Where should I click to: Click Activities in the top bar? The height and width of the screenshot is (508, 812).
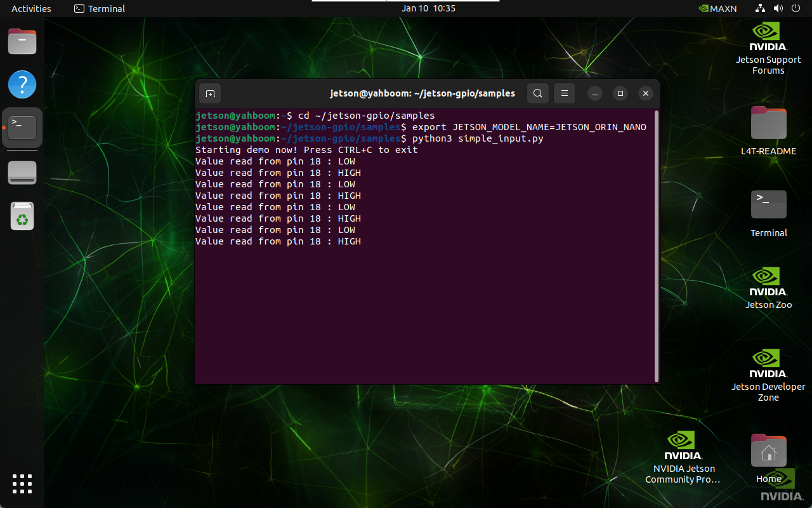[31, 9]
